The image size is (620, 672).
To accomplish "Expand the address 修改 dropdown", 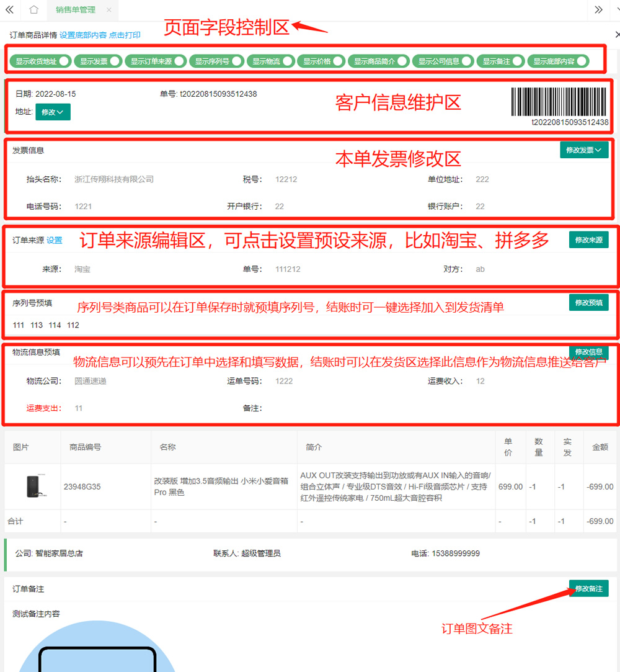I will [53, 112].
